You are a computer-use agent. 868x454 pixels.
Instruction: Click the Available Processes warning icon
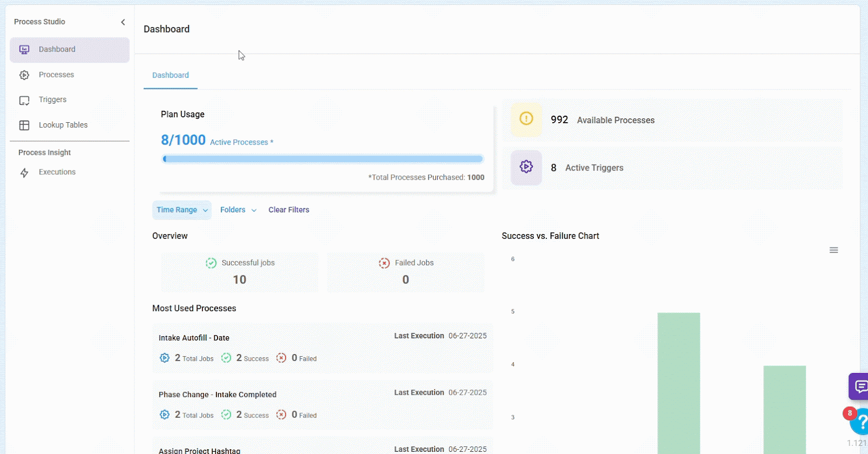pos(526,119)
